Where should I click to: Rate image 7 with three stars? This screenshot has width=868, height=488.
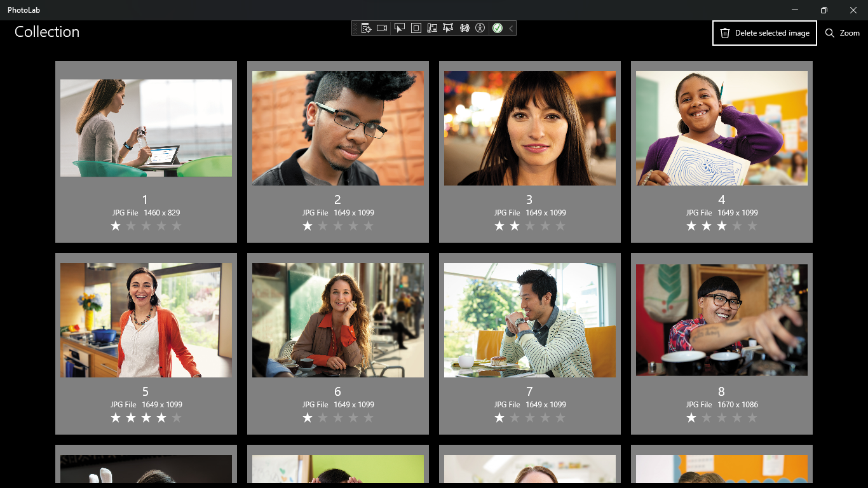click(x=530, y=417)
